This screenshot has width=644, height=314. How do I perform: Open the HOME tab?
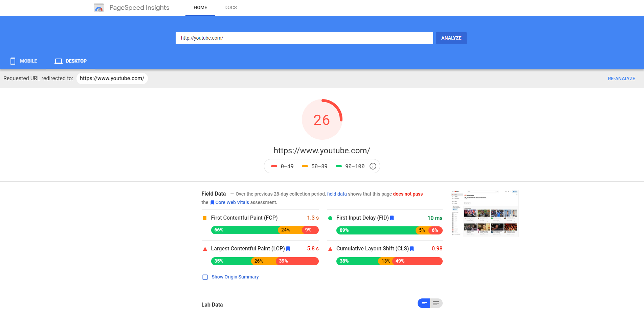point(200,7)
